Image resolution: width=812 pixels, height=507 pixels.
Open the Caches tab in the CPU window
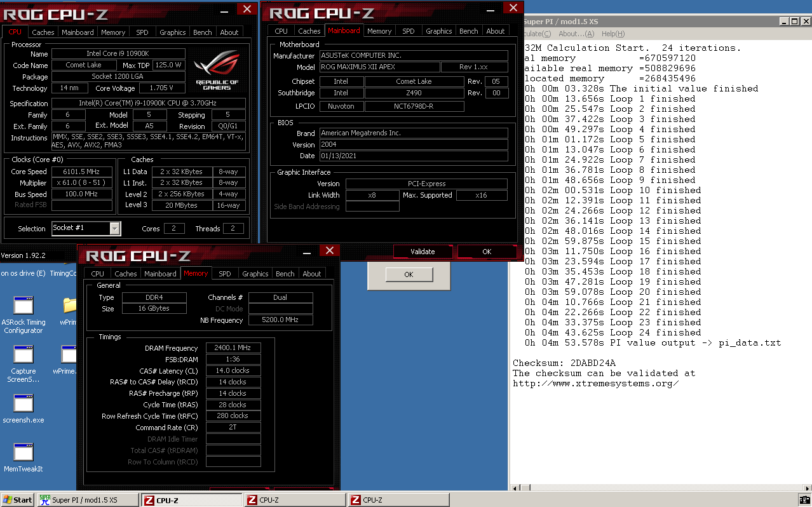tap(43, 32)
